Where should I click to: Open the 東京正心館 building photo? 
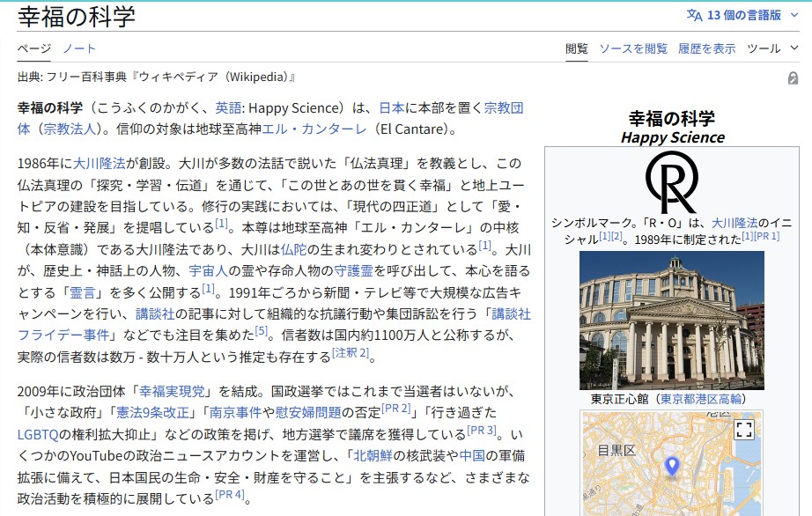point(671,321)
